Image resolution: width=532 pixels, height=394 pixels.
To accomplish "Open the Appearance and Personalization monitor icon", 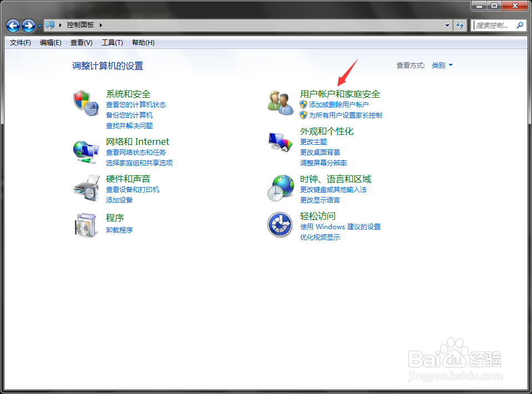I will coord(280,142).
